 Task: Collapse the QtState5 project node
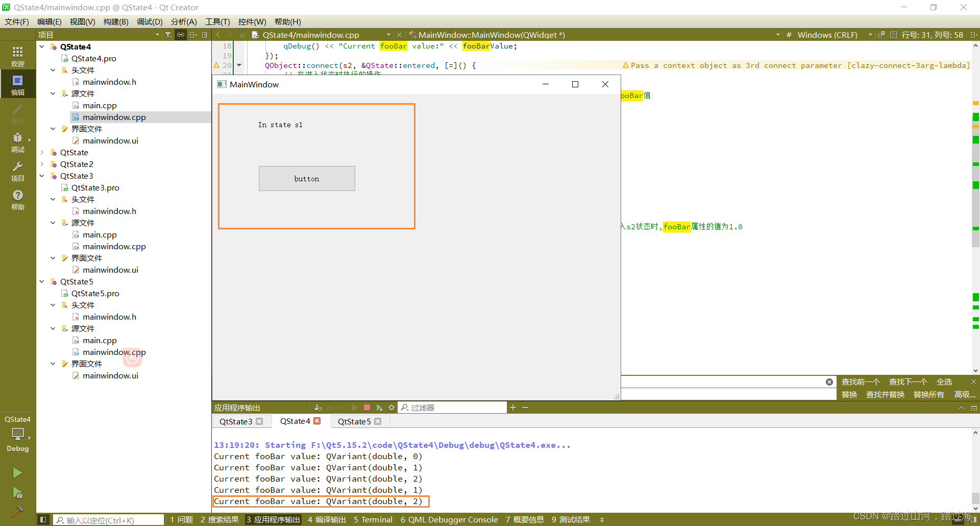pos(42,281)
